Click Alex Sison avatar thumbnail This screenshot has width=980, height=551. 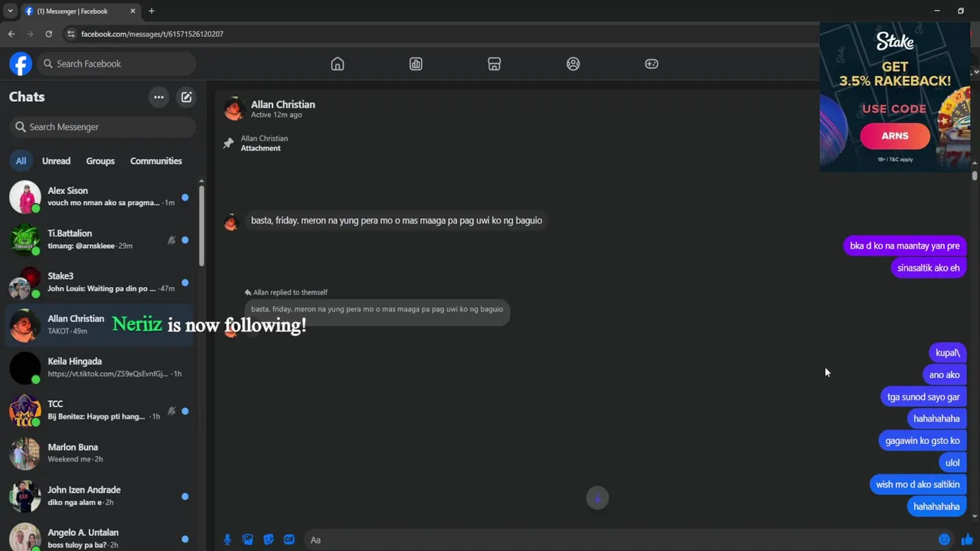[x=24, y=197]
